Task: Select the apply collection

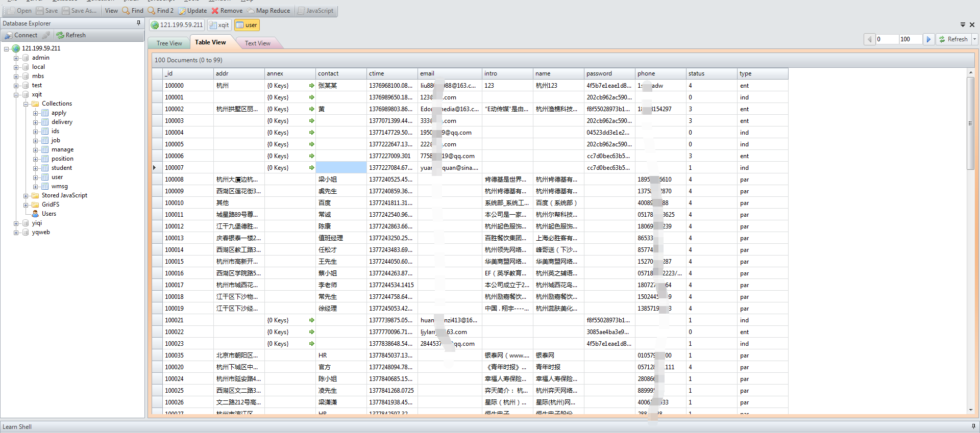Action: [x=59, y=113]
